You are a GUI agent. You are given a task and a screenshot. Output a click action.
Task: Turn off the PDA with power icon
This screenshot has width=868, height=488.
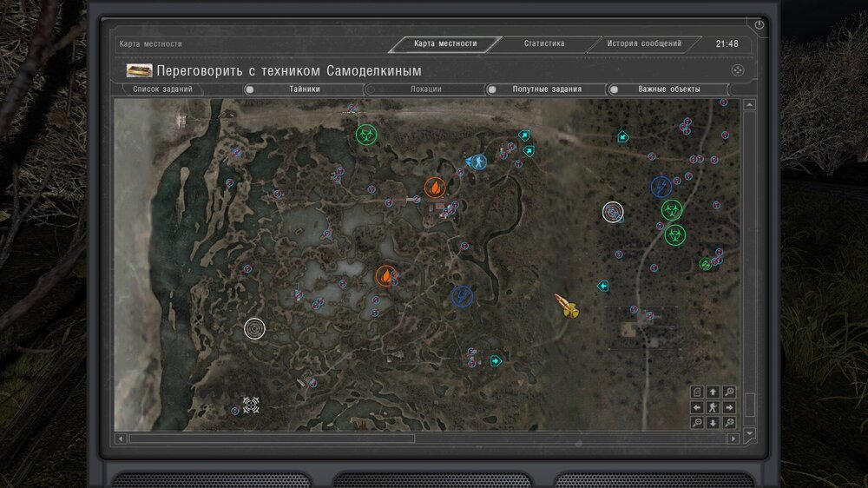click(759, 24)
